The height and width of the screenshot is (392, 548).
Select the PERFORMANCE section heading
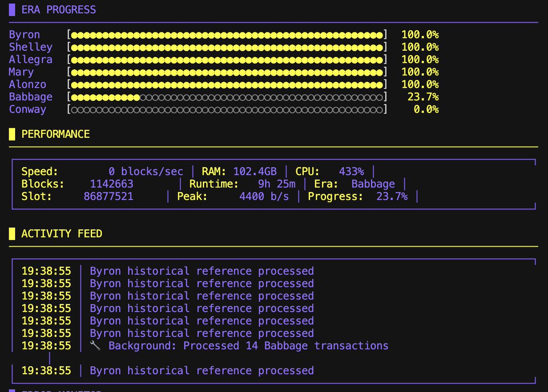[x=56, y=134]
